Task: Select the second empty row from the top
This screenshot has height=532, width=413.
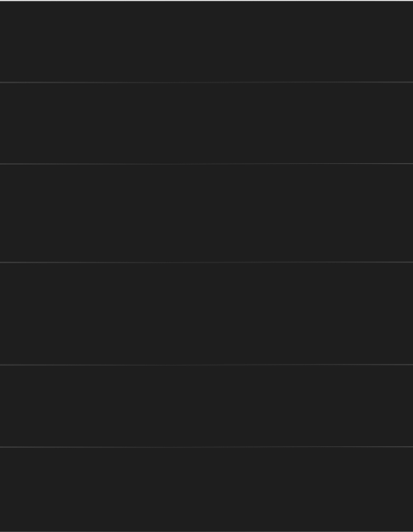Action: (206, 123)
